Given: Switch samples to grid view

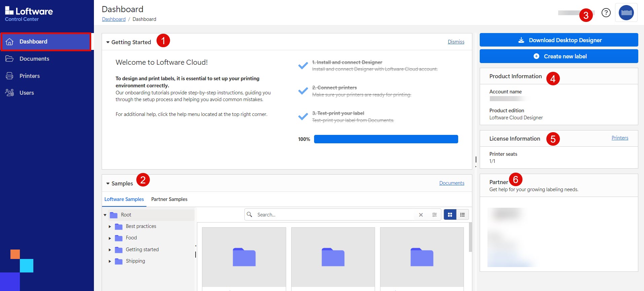Looking at the screenshot, I should [x=450, y=215].
